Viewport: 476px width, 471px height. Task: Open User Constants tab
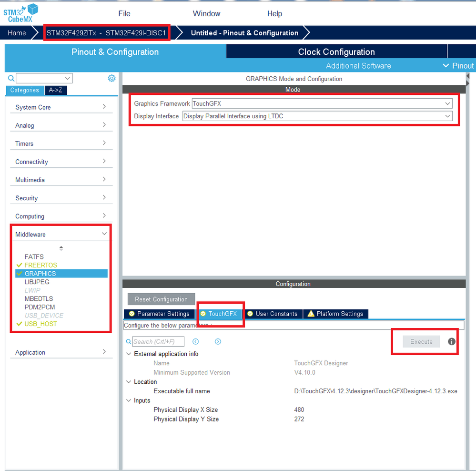point(273,314)
